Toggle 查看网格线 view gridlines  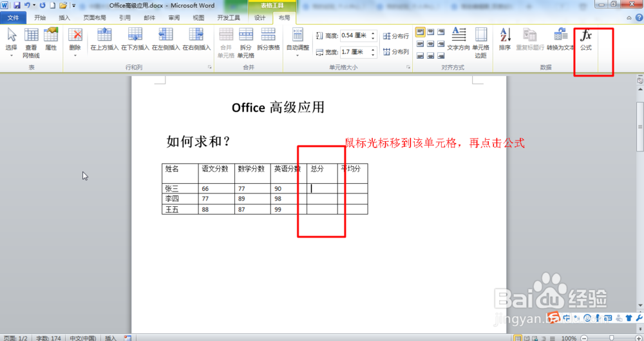tap(31, 43)
